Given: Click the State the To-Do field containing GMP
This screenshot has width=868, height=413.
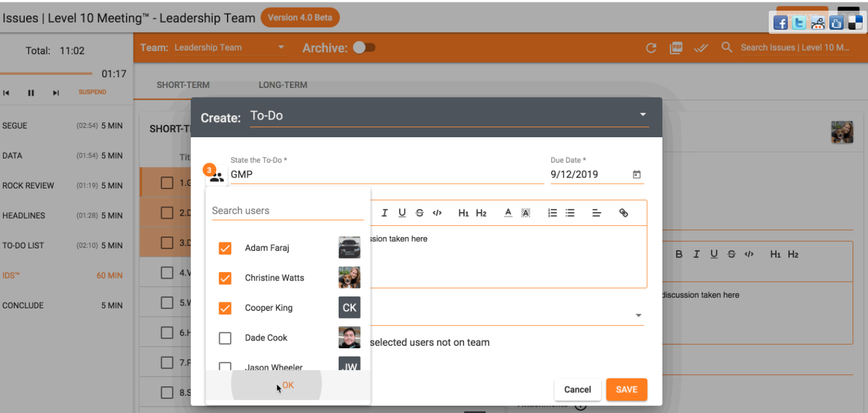Looking at the screenshot, I should point(387,175).
